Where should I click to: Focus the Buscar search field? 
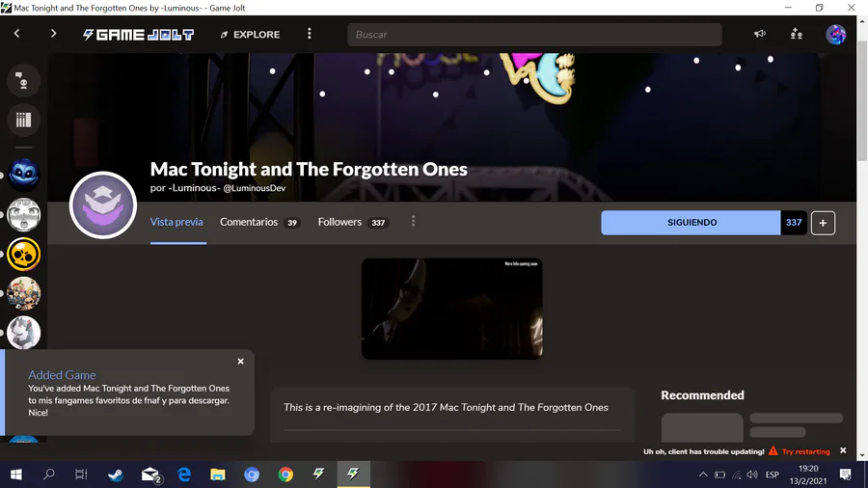point(534,35)
